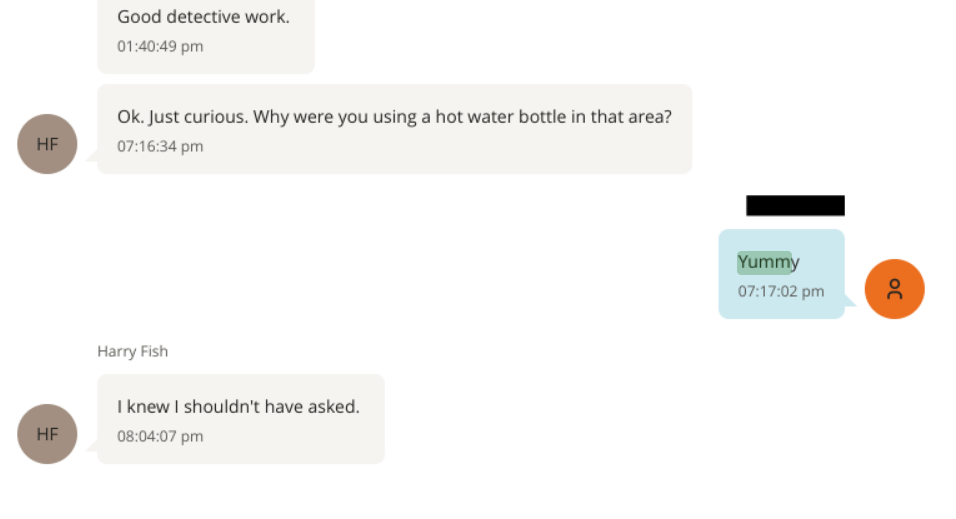
Task: Click the blacked-out sender name bar
Action: 795,206
